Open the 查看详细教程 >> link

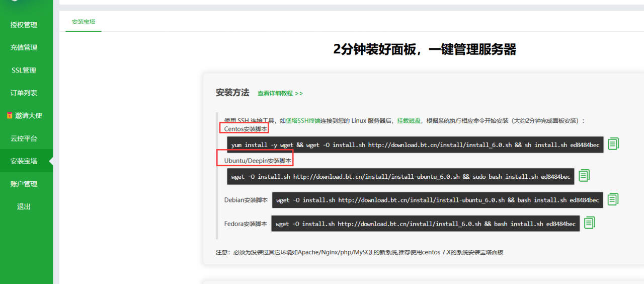pyautogui.click(x=280, y=93)
